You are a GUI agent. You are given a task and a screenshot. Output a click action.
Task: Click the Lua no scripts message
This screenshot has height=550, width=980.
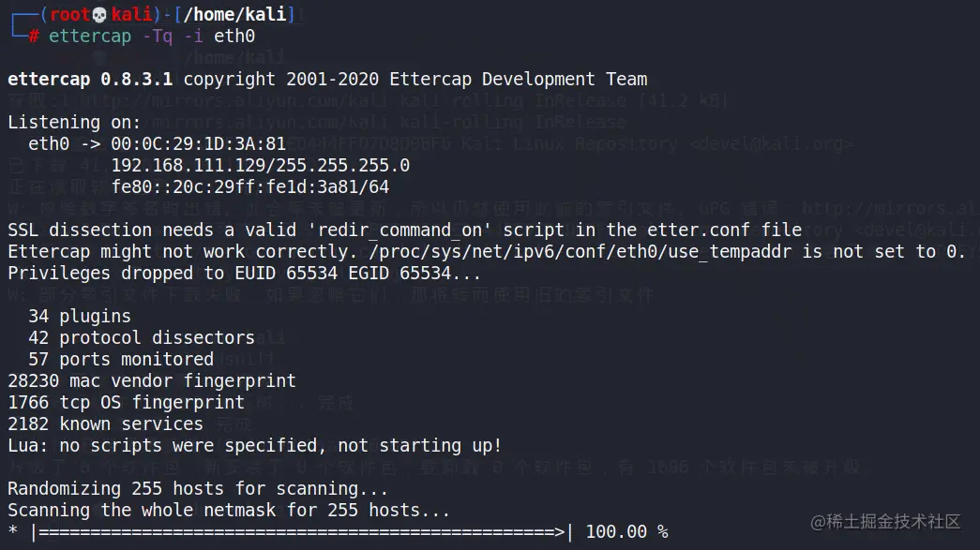pos(254,446)
